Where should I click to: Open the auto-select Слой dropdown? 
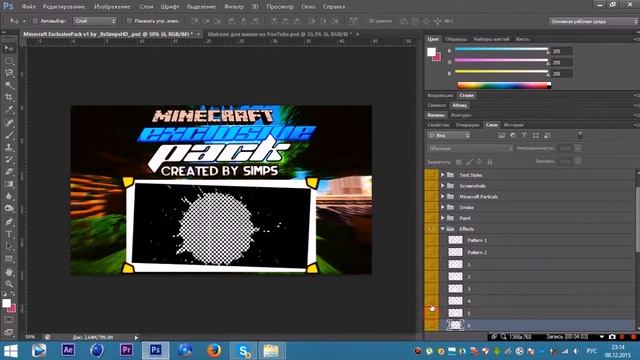point(95,21)
